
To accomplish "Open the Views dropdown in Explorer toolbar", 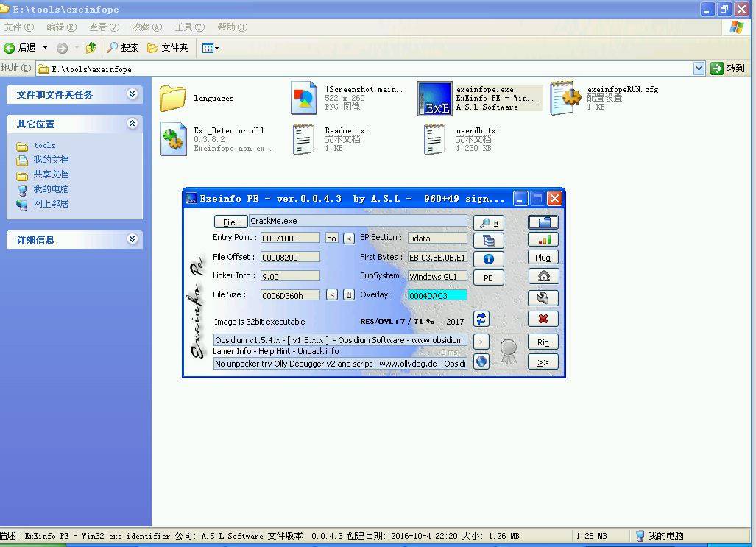I will 211,48.
